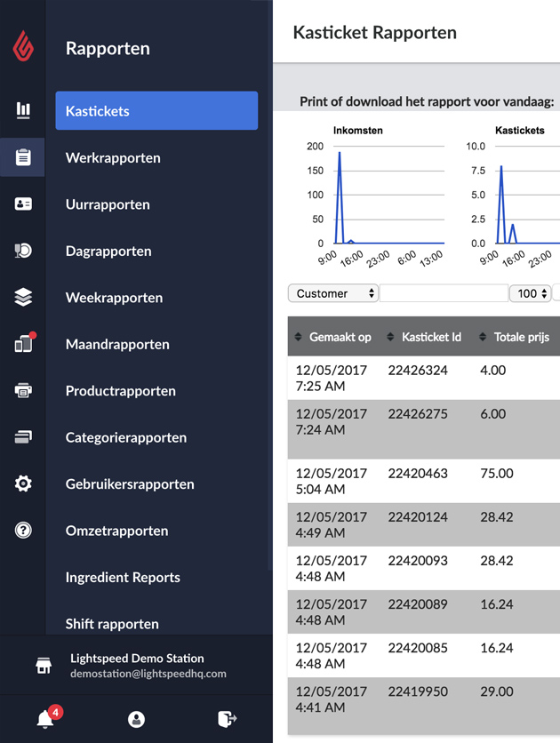Click the Lightspeed flame logo
The width and height of the screenshot is (560, 743).
click(23, 46)
